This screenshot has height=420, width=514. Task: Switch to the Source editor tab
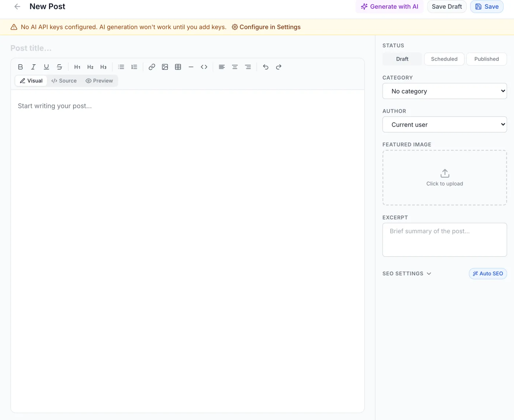coord(64,81)
